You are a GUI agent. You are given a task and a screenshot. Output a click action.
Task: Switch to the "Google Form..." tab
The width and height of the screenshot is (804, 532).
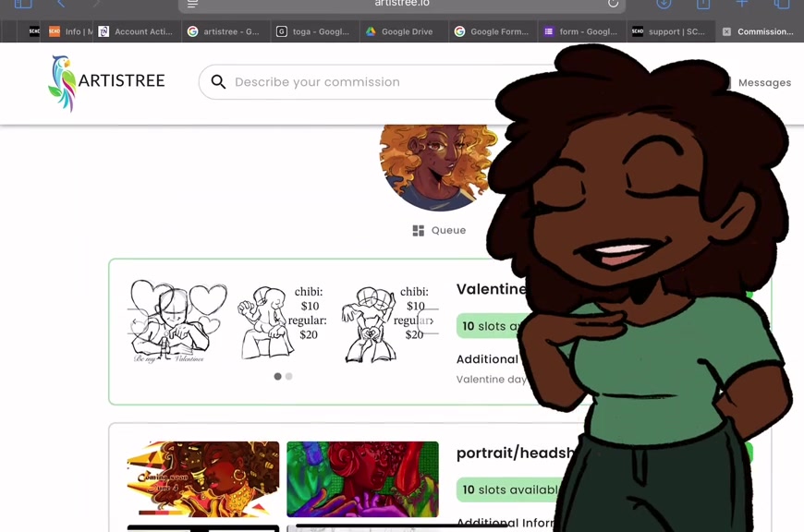[493, 31]
